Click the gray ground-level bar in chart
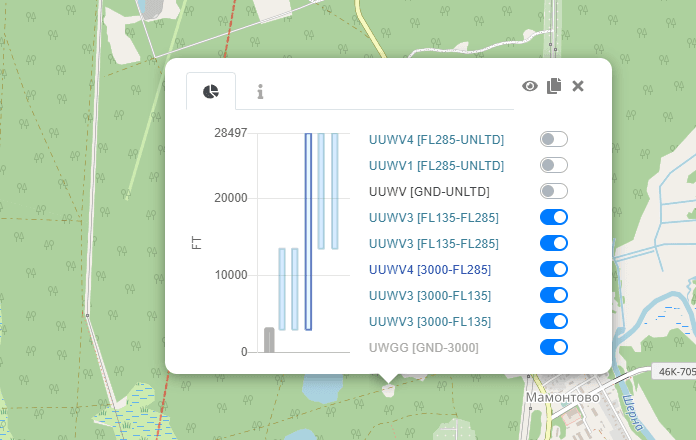This screenshot has height=440, width=696. click(x=269, y=340)
